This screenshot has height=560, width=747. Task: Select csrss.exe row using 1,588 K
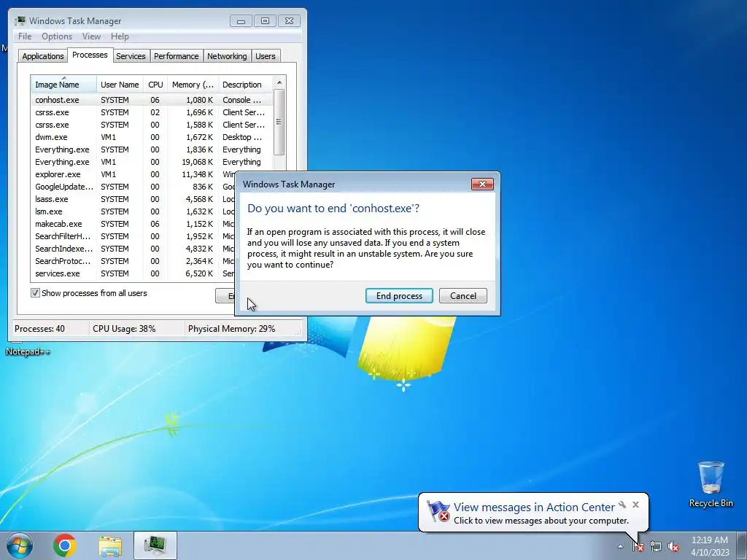click(x=152, y=125)
